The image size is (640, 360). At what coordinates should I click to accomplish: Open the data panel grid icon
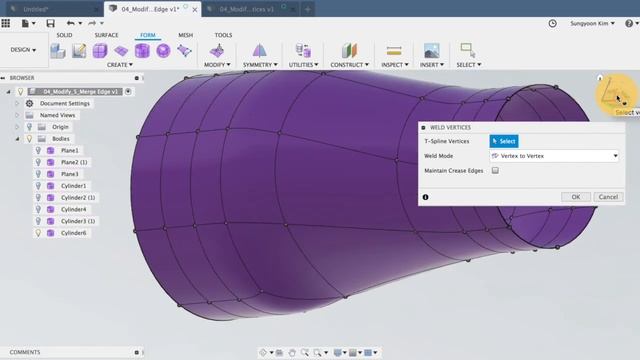tap(6, 23)
